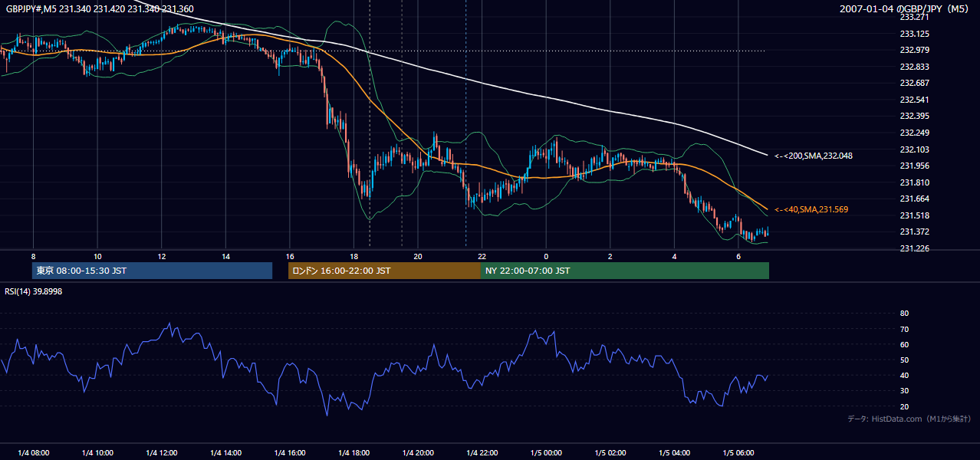Click price level 231.372 on axis
Image resolution: width=980 pixels, height=460 pixels.
coord(914,232)
